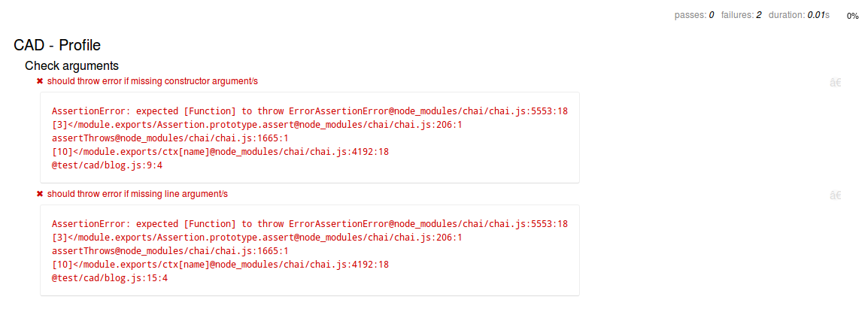This screenshot has width=868, height=312.
Task: Expand the missing constructor argument/s test title
Action: [153, 81]
